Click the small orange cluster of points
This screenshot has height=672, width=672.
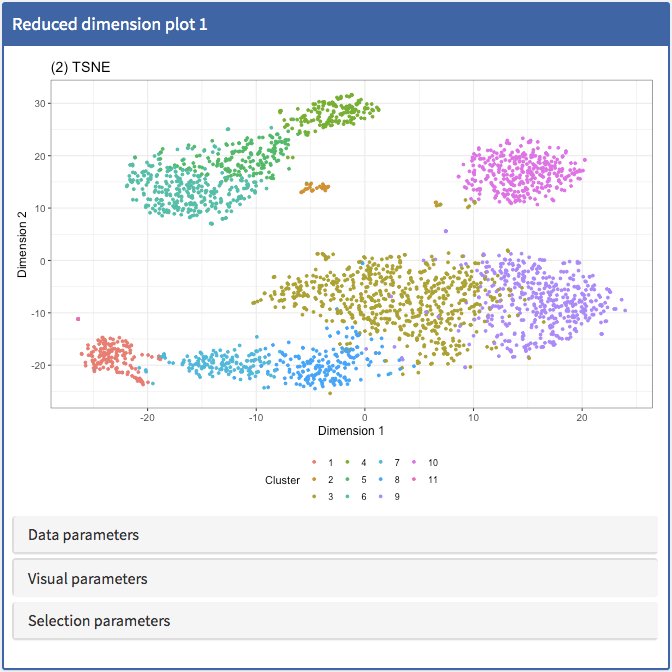(316, 187)
